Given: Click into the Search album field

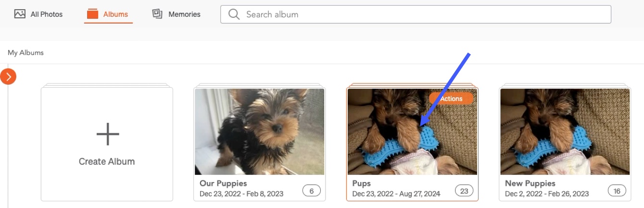Looking at the screenshot, I should pos(416,14).
